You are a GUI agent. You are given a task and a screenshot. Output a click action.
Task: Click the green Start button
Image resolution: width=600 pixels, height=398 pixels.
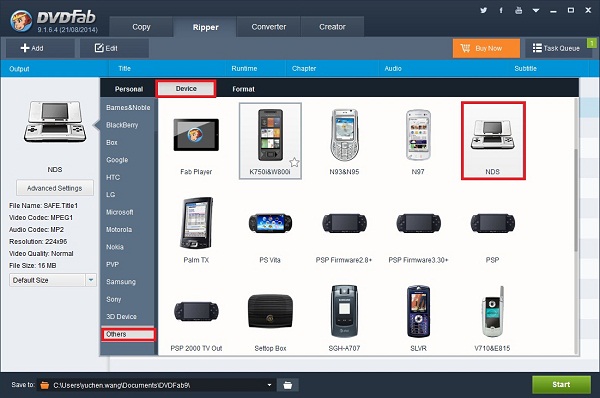click(561, 384)
